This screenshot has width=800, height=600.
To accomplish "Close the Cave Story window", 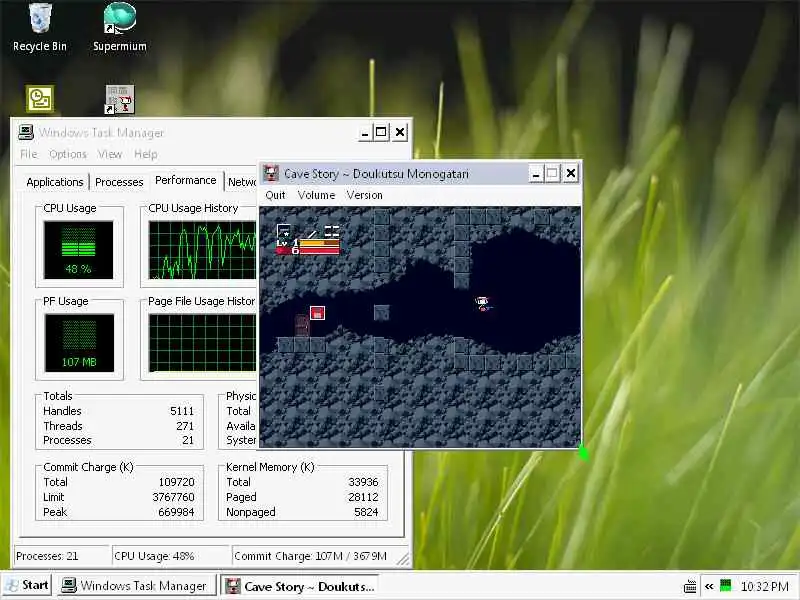I will (571, 174).
